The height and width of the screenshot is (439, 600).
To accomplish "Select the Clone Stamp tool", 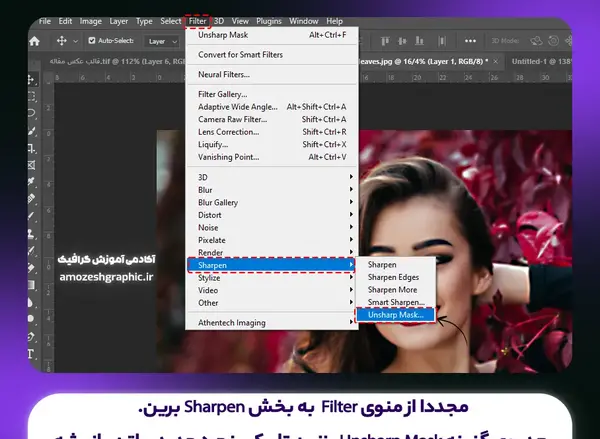I will [x=32, y=233].
